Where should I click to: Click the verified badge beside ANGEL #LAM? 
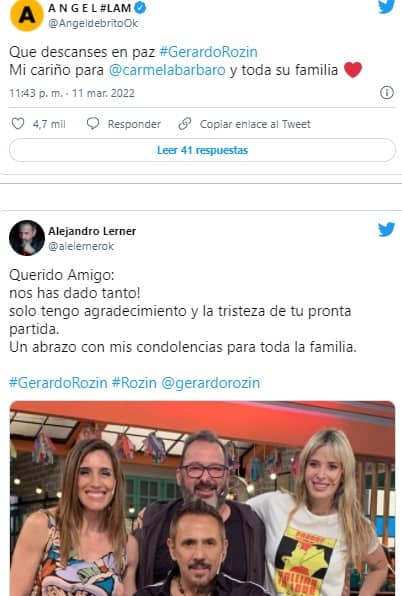tap(140, 8)
